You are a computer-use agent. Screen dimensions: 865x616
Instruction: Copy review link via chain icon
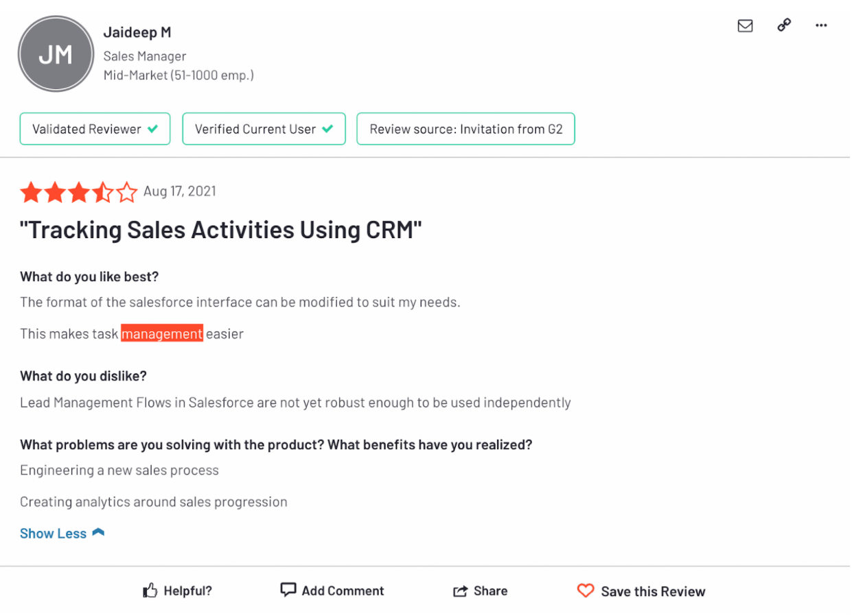click(784, 25)
